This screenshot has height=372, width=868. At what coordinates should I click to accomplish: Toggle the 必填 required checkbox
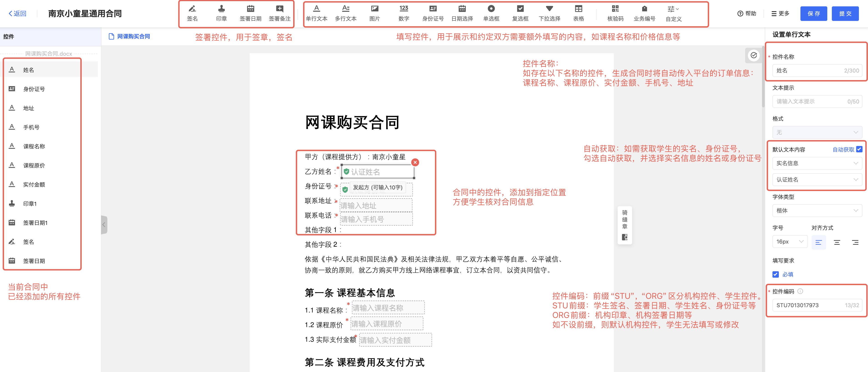[x=776, y=274]
